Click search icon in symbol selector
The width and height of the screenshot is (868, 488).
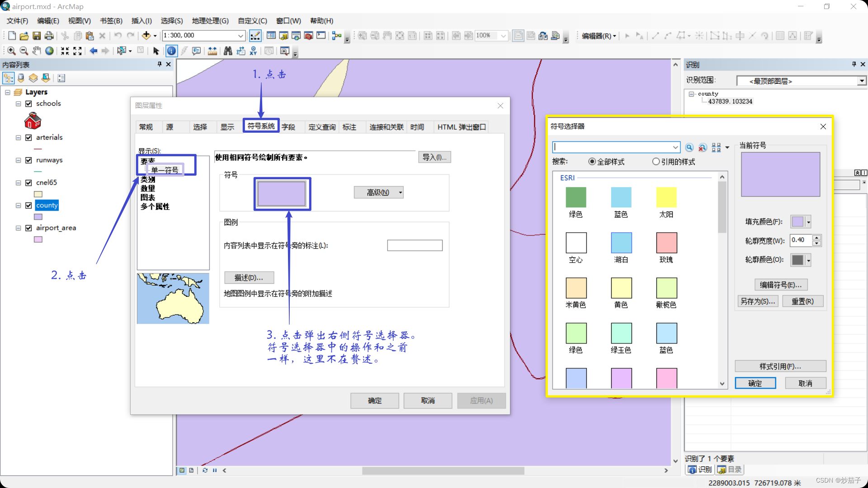click(x=689, y=148)
